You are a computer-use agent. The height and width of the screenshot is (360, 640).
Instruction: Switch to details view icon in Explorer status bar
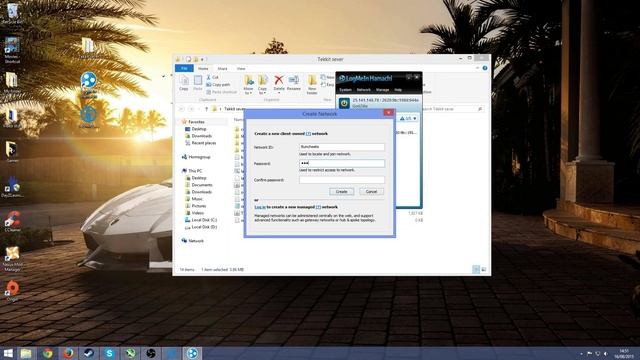pos(476,269)
